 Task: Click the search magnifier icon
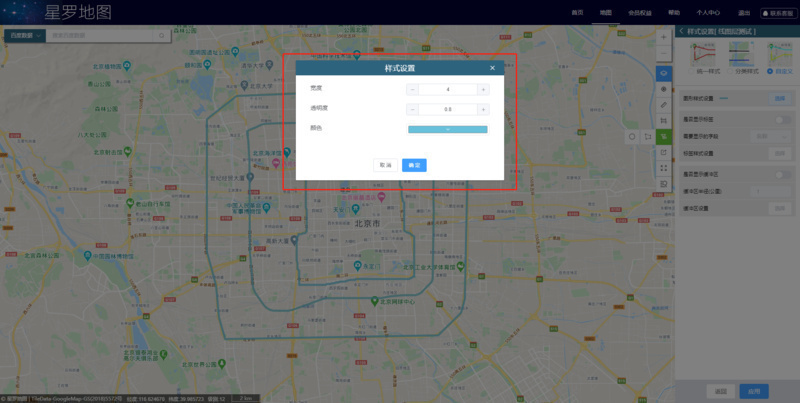[162, 36]
